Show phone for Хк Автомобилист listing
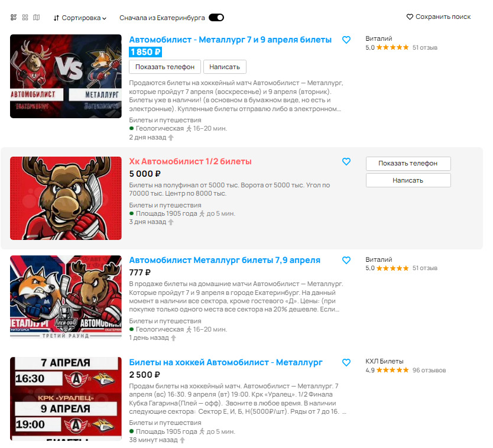Image resolution: width=493 pixels, height=448 pixels. coord(408,164)
